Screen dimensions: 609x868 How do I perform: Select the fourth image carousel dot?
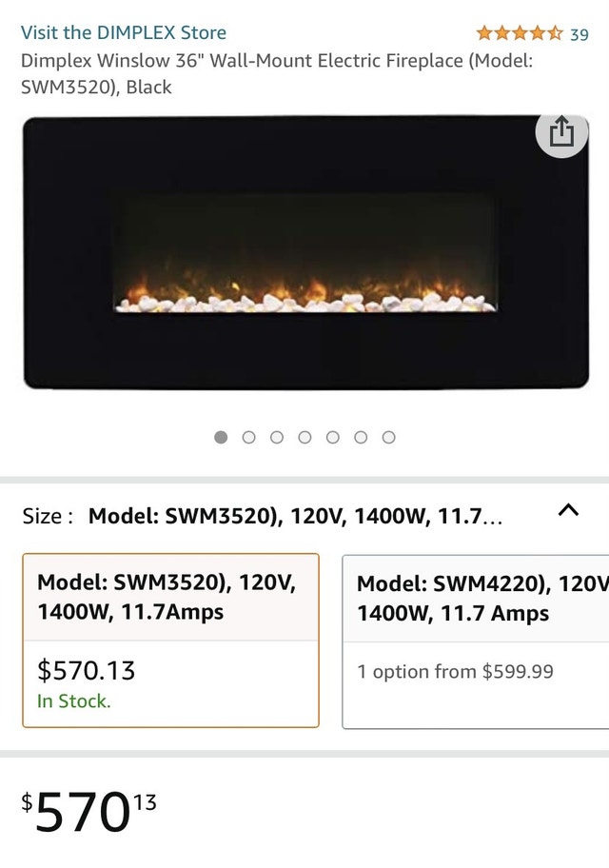[x=304, y=438]
